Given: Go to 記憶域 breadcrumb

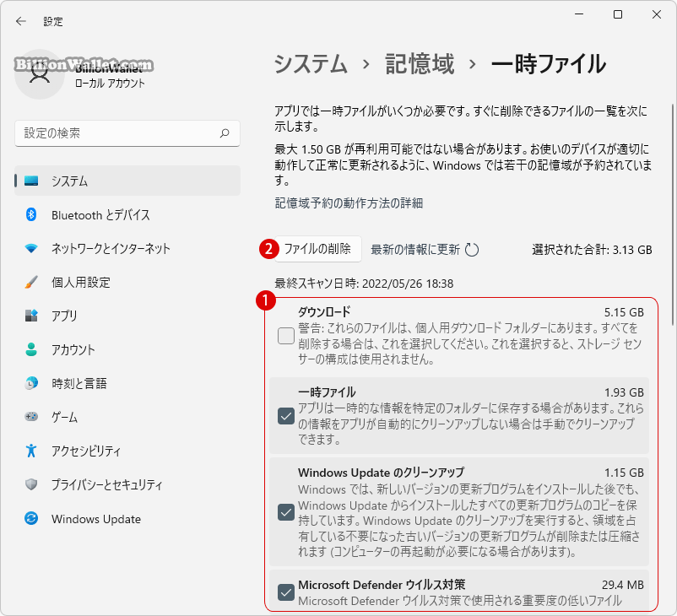Looking at the screenshot, I should point(420,64).
